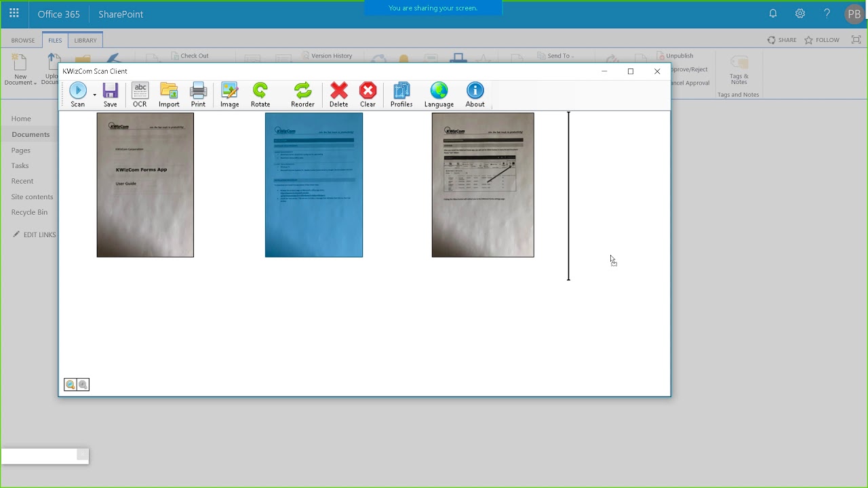Delete the selected scanned page

pyautogui.click(x=338, y=95)
